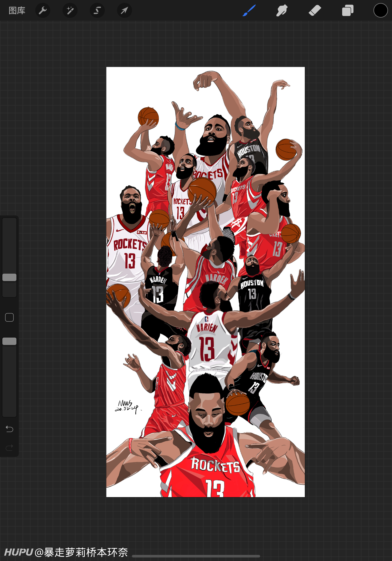Tap the home indicator bar
392x561 pixels.
196,556
